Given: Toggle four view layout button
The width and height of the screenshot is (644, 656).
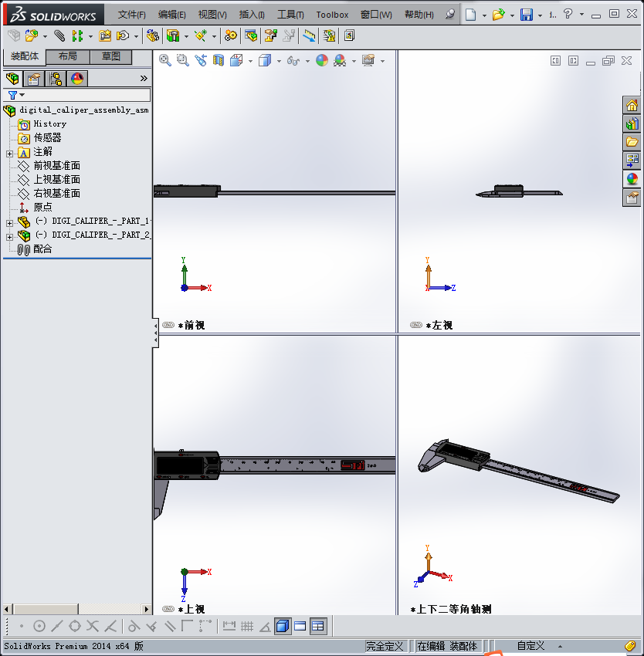Looking at the screenshot, I should click(x=318, y=627).
